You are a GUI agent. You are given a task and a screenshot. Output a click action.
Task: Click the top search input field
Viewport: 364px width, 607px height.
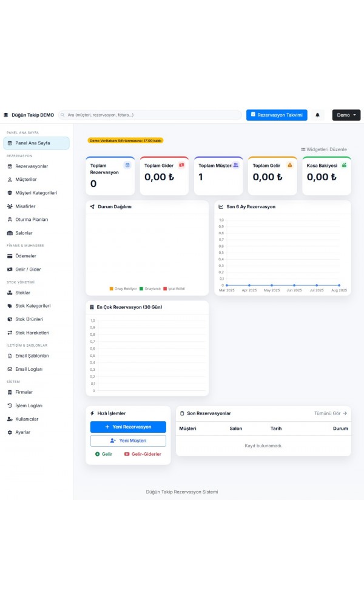pyautogui.click(x=152, y=115)
